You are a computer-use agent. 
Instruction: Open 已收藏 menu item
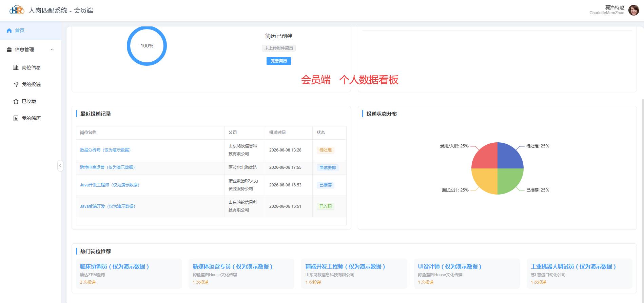[x=31, y=101]
